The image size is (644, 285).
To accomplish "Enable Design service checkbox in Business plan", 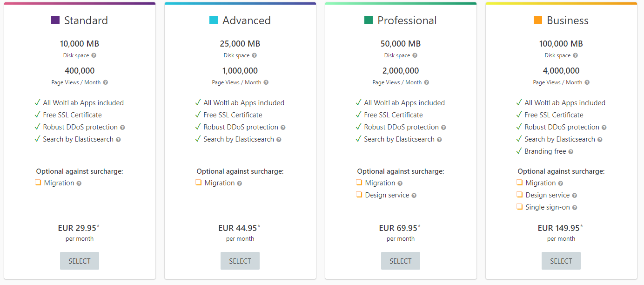I will click(520, 195).
